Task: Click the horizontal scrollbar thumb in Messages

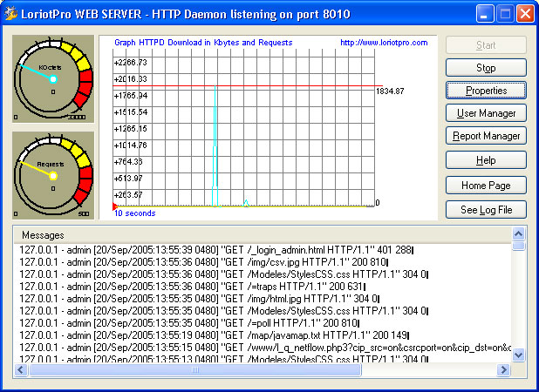Action: [194, 369]
